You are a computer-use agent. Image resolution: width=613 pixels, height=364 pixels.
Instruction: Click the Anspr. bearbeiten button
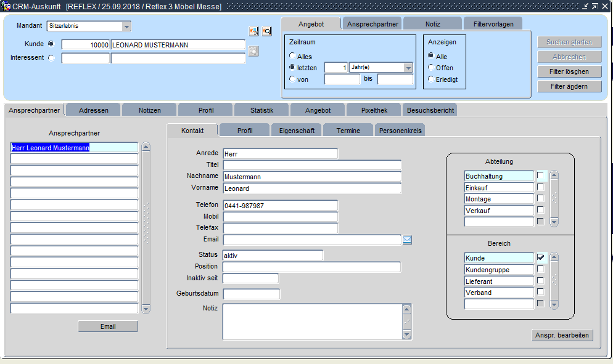click(562, 336)
